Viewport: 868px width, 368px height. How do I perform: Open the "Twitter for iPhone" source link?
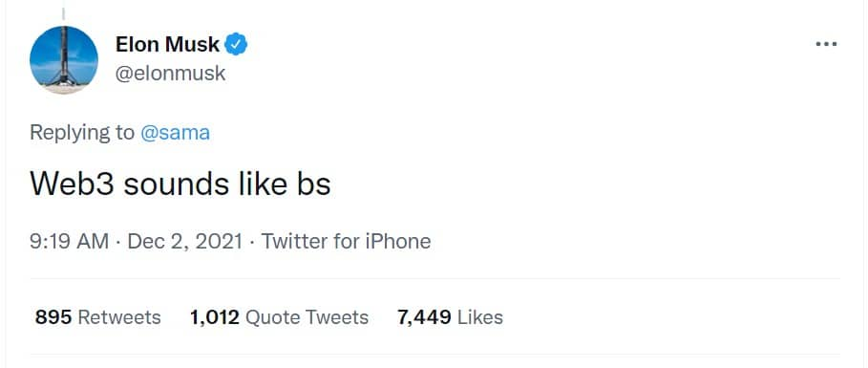(346, 242)
